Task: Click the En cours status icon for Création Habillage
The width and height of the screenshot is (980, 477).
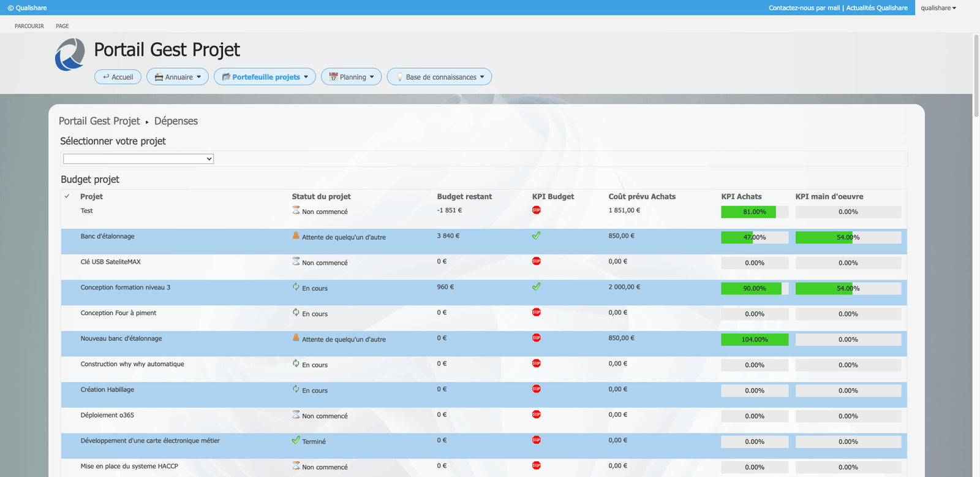Action: click(296, 389)
